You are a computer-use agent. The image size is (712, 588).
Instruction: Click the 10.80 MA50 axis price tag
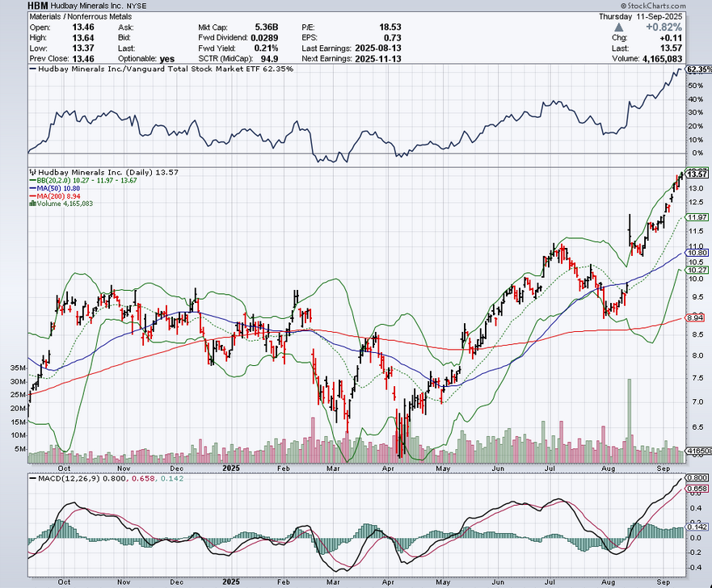pyautogui.click(x=697, y=253)
